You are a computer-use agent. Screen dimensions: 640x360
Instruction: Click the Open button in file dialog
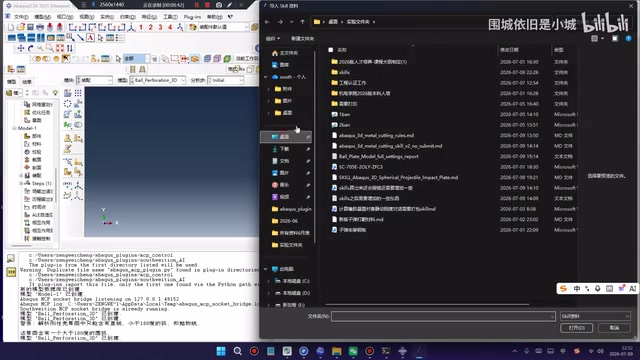point(576,328)
